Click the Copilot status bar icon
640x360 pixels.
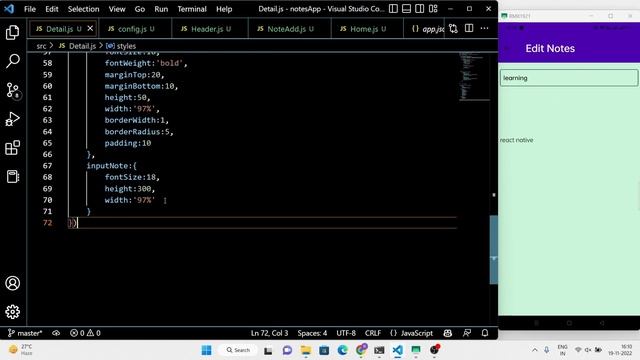click(448, 333)
